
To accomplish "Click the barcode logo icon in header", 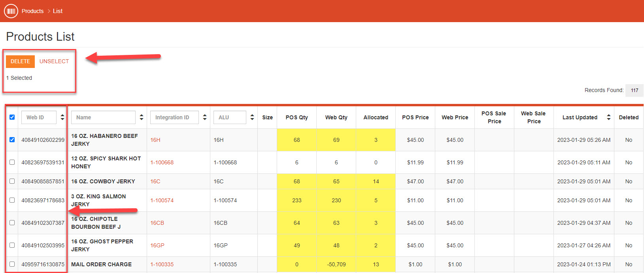I will pos(11,11).
